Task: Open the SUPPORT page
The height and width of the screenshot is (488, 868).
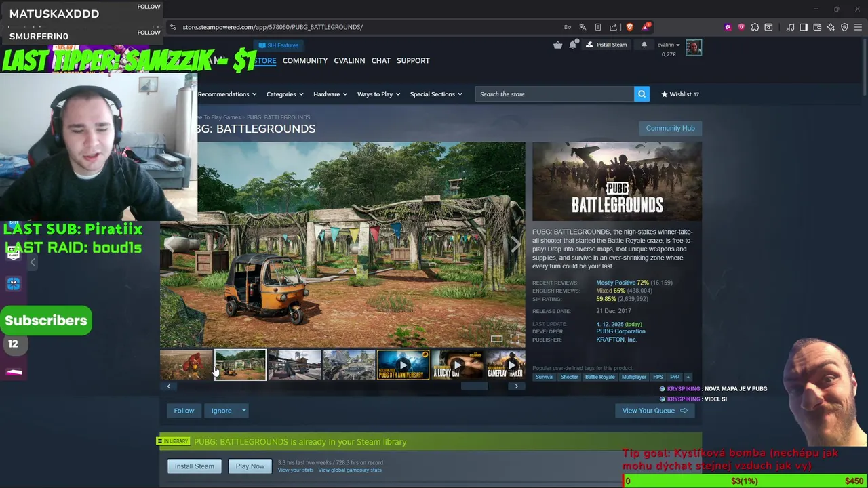Action: coord(413,61)
